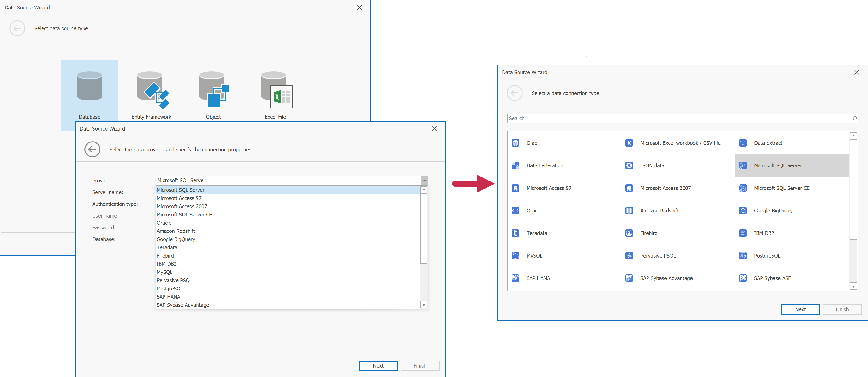Select SAP HANA from provider list
The height and width of the screenshot is (377, 868).
tap(288, 297)
